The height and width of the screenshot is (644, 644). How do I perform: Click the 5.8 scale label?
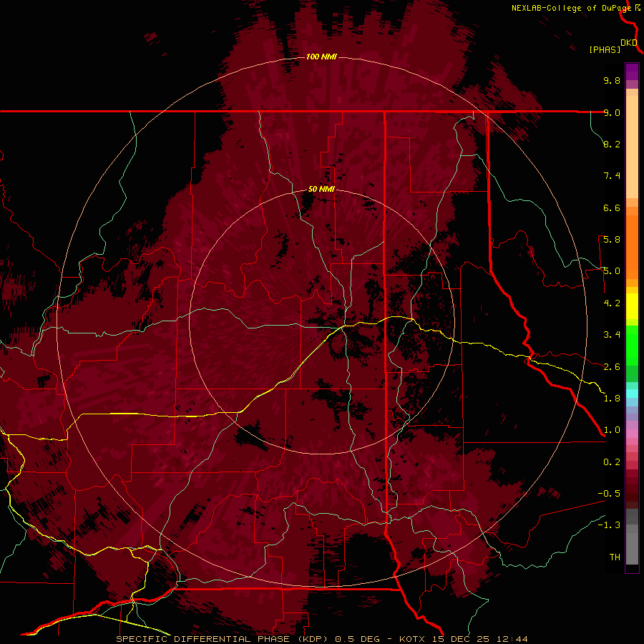tap(612, 240)
